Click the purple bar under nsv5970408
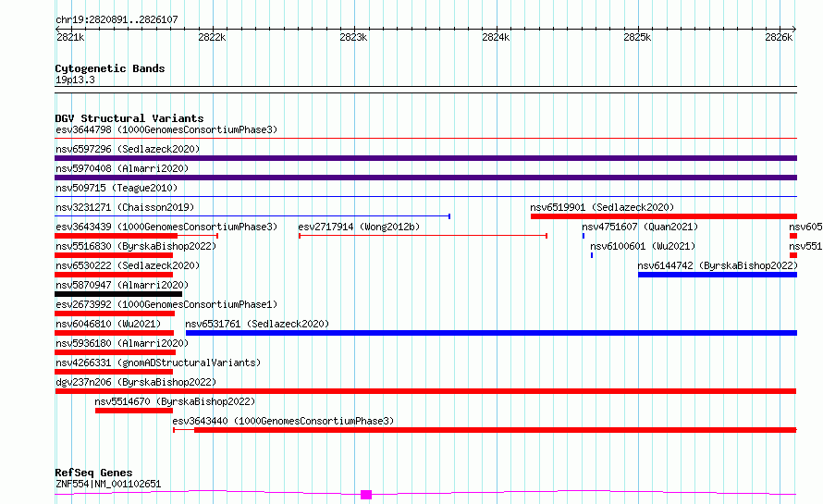The width and height of the screenshot is (823, 504). coord(425,178)
